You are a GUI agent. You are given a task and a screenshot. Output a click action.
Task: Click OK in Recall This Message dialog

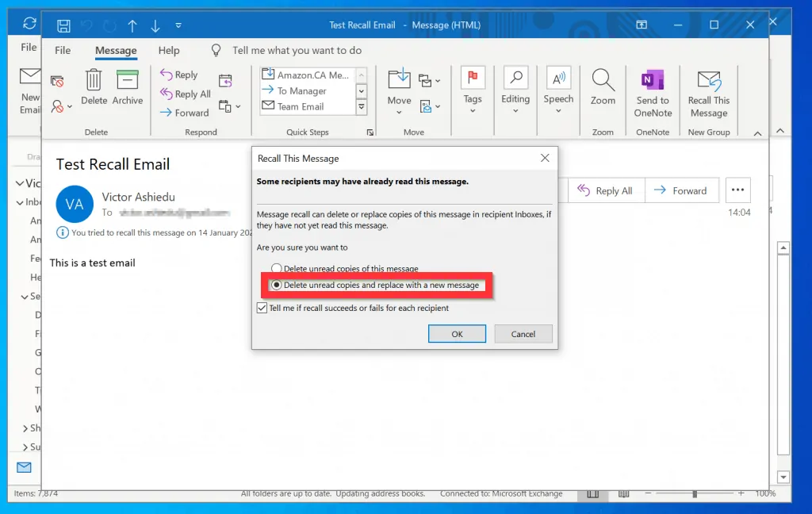click(457, 334)
